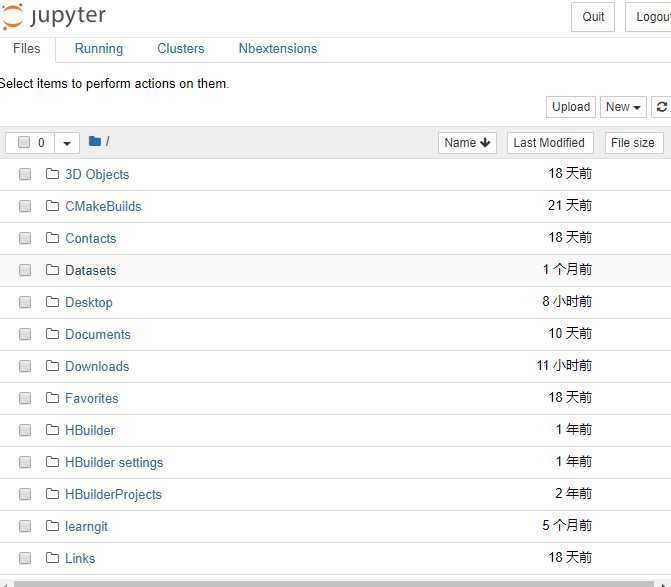
Task: Check the Links checkbox
Action: [25, 558]
